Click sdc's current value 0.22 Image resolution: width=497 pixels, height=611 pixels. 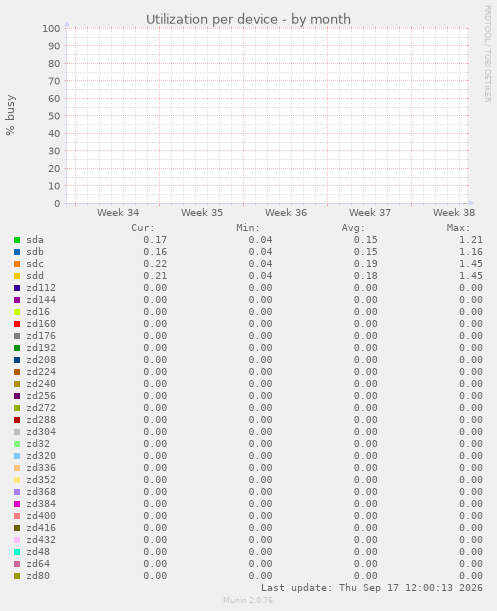coord(155,264)
